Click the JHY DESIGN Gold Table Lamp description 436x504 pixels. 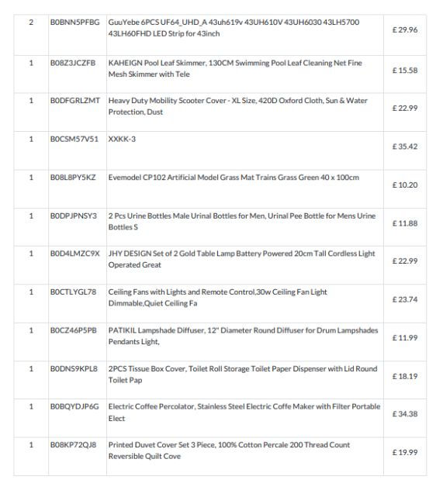[241, 259]
